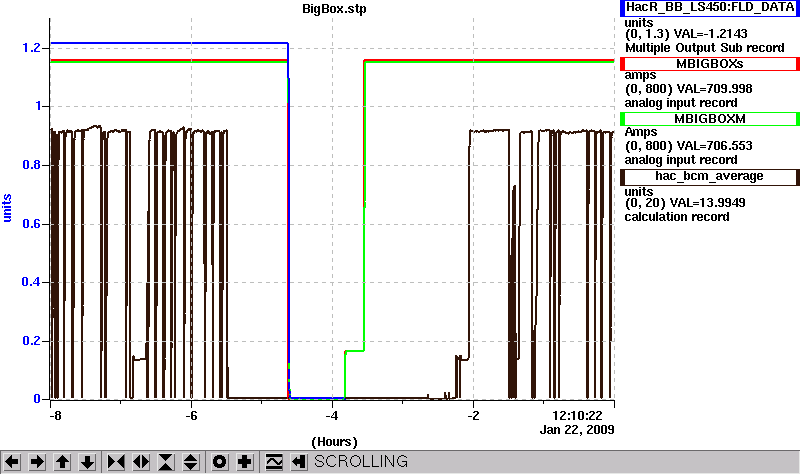Click the 0.6 y-axis tick label
The image size is (800, 474).
31,224
